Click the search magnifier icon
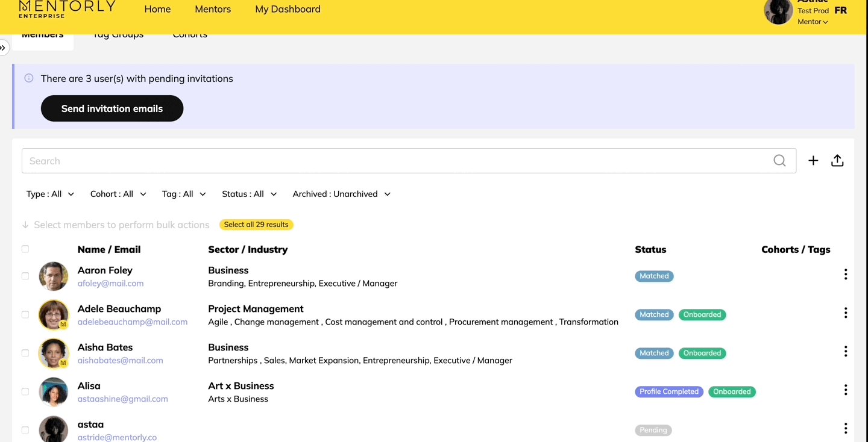The height and width of the screenshot is (442, 868). pos(779,161)
